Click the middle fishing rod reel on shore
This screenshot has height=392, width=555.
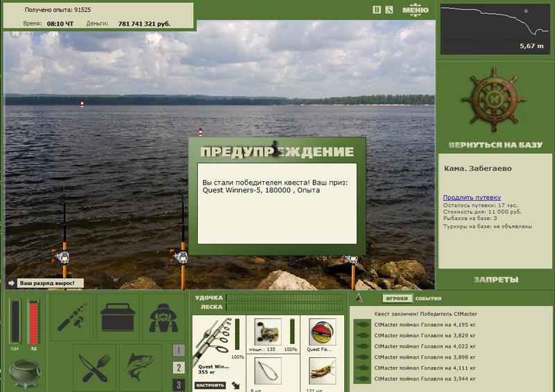[182, 257]
